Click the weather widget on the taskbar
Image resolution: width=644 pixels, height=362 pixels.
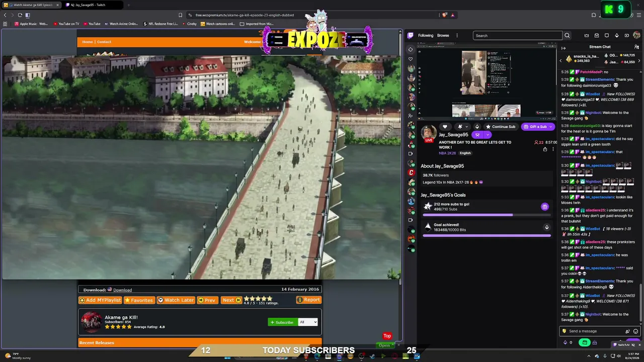(x=18, y=356)
